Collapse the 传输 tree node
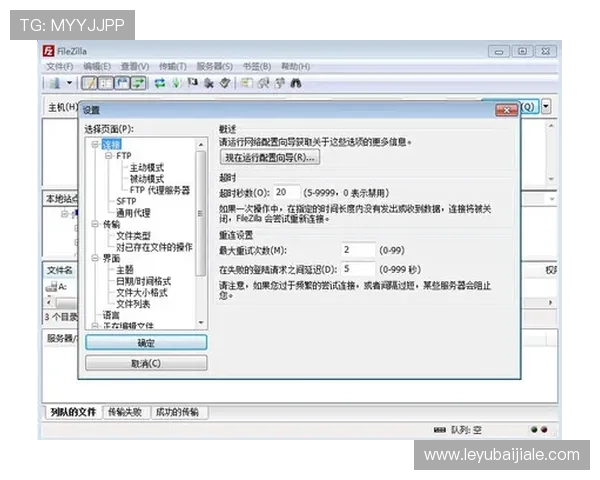This screenshot has width=600, height=480. pos(95,224)
